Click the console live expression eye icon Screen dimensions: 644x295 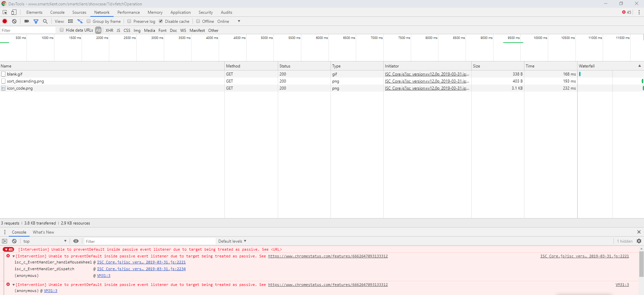tap(76, 241)
